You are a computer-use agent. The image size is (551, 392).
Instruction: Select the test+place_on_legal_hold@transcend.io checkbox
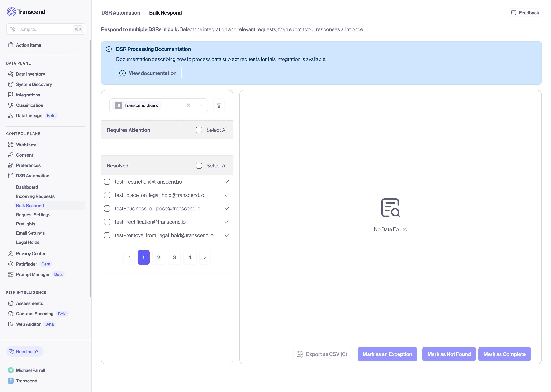[107, 195]
